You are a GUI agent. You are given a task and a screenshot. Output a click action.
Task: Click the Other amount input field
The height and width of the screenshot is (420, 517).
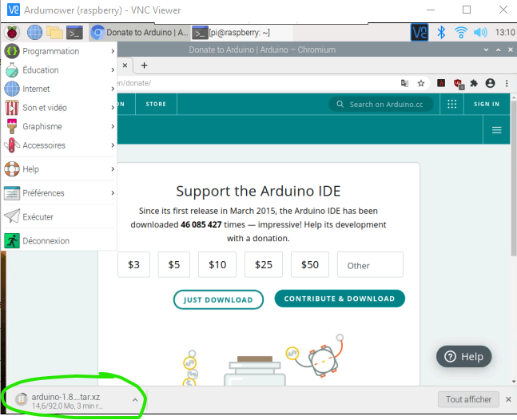coord(370,264)
